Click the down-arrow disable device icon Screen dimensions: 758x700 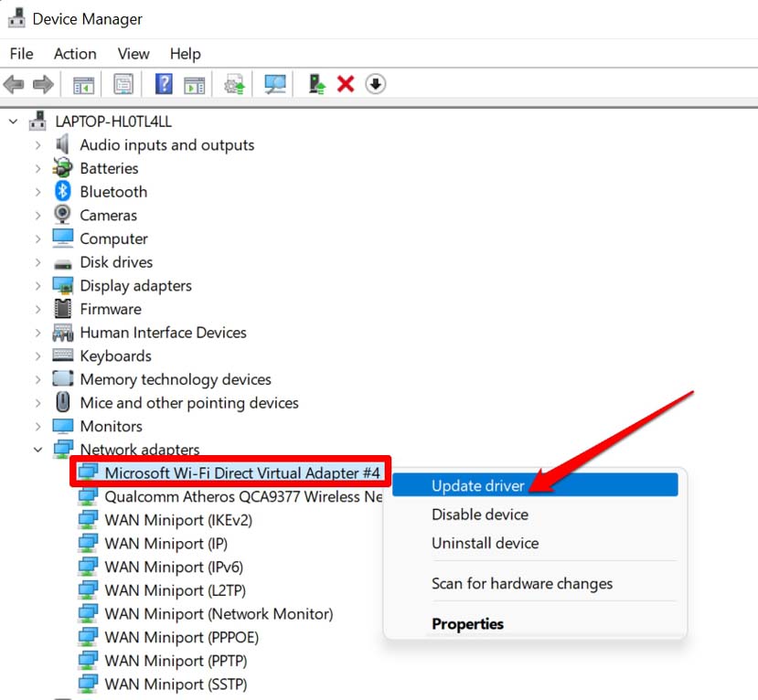375,84
